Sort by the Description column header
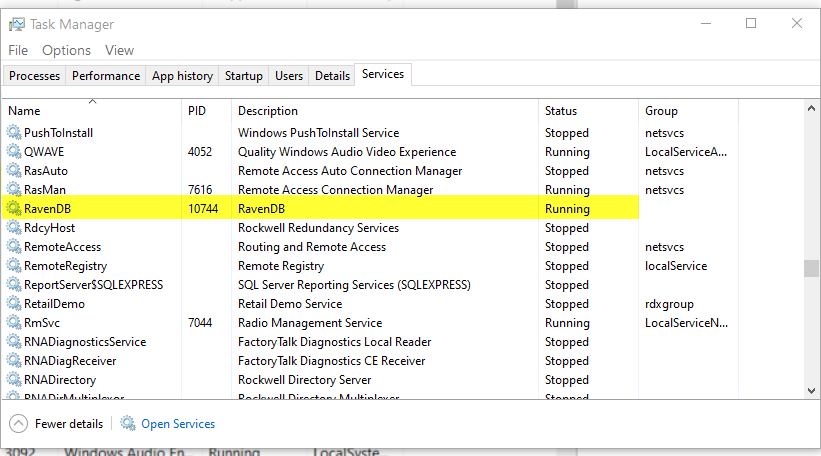 (x=385, y=111)
